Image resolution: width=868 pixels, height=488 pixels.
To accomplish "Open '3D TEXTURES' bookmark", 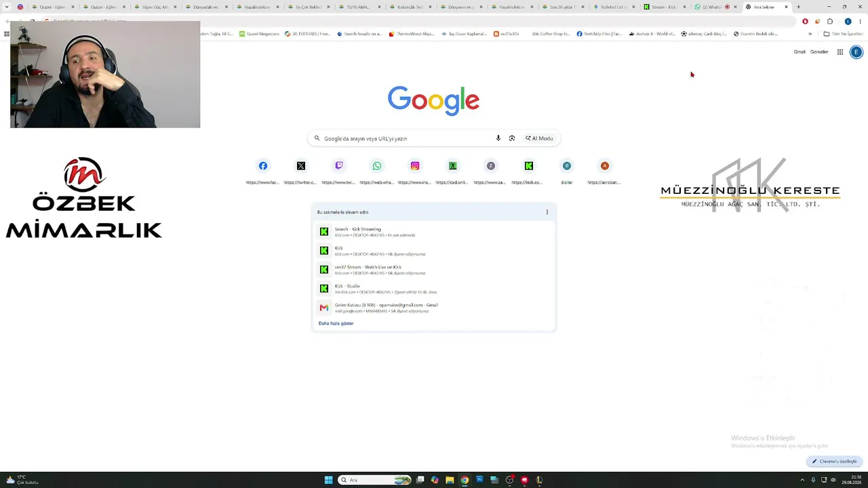I will click(308, 34).
